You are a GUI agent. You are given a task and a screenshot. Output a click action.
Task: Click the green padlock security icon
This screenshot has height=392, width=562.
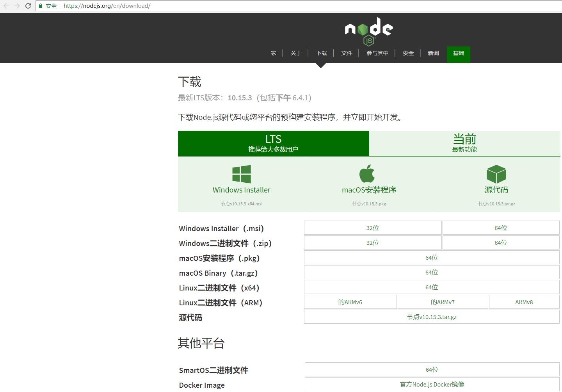pyautogui.click(x=41, y=6)
